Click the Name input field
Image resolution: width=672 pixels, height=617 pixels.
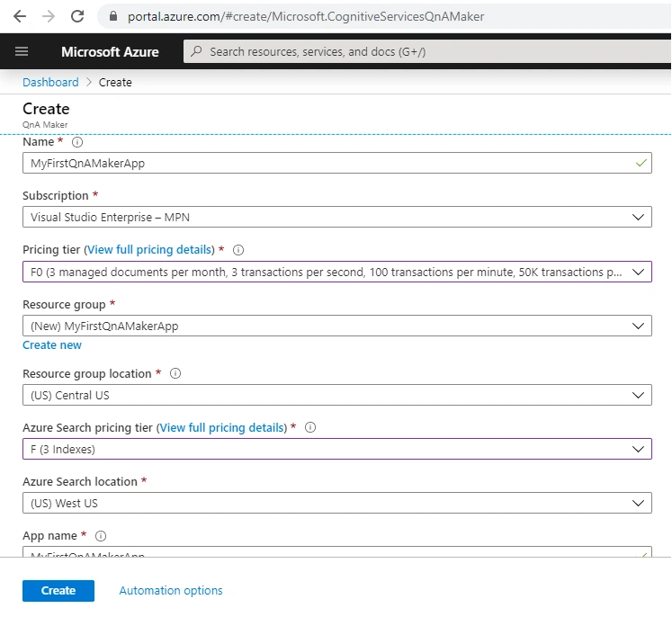point(336,163)
